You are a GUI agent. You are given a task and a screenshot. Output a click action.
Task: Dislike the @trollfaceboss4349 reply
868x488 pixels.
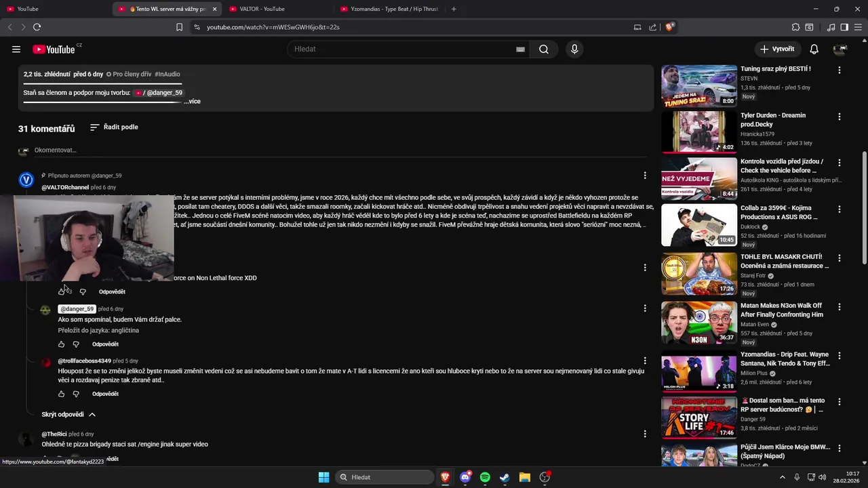coord(76,394)
